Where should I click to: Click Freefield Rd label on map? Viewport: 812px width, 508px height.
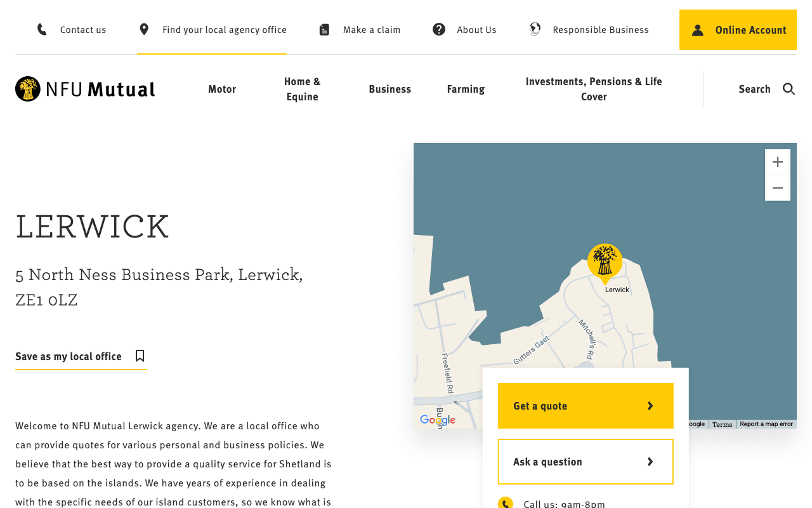point(448,373)
